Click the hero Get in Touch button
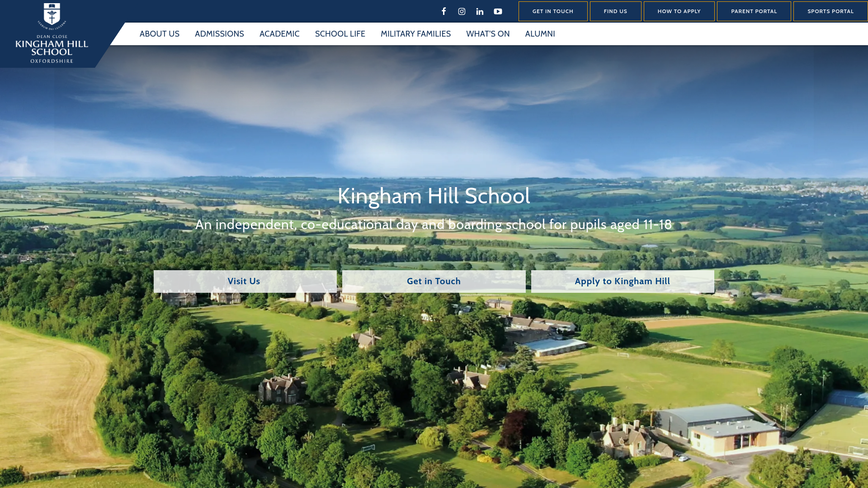The height and width of the screenshot is (488, 868). [434, 282]
